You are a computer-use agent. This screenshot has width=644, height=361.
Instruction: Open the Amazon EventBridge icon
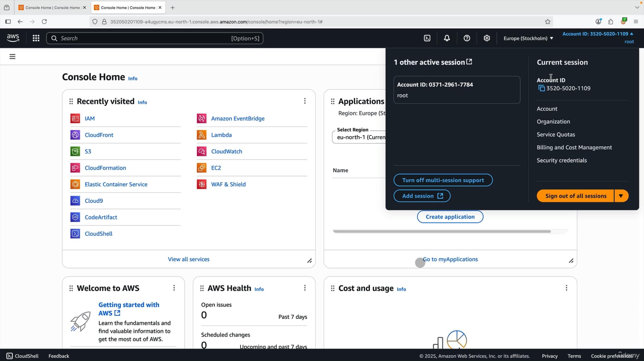[x=201, y=118]
